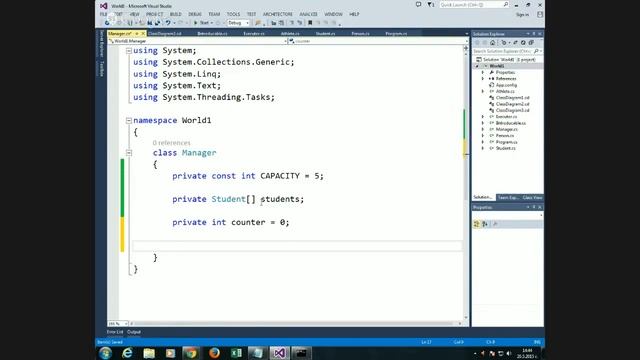
Task: Open the VIEW menu
Action: click(x=134, y=14)
